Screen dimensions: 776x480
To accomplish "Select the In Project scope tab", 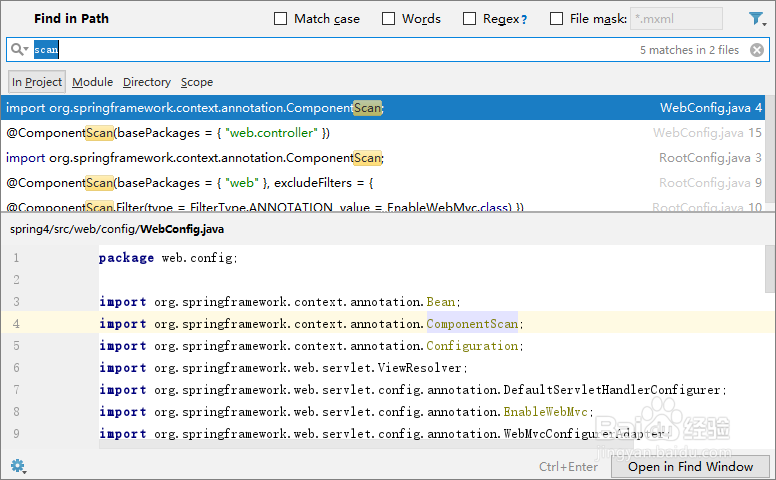I will point(37,82).
